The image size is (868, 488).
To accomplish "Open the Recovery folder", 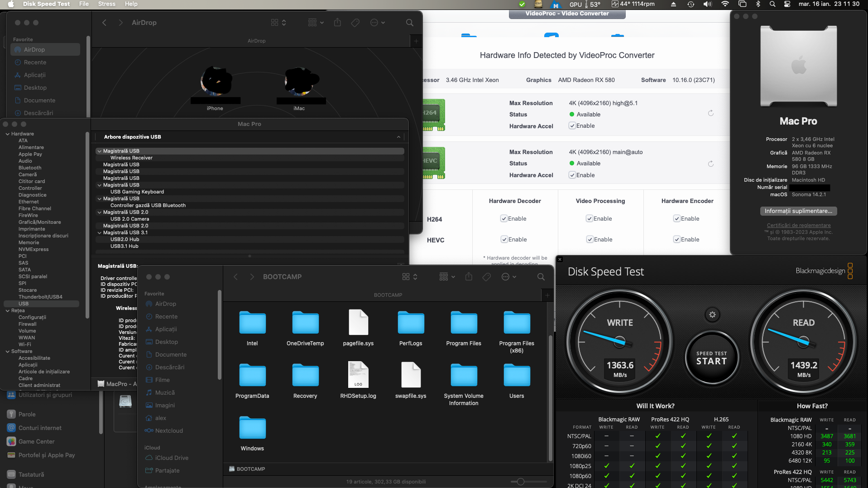I will (x=305, y=382).
